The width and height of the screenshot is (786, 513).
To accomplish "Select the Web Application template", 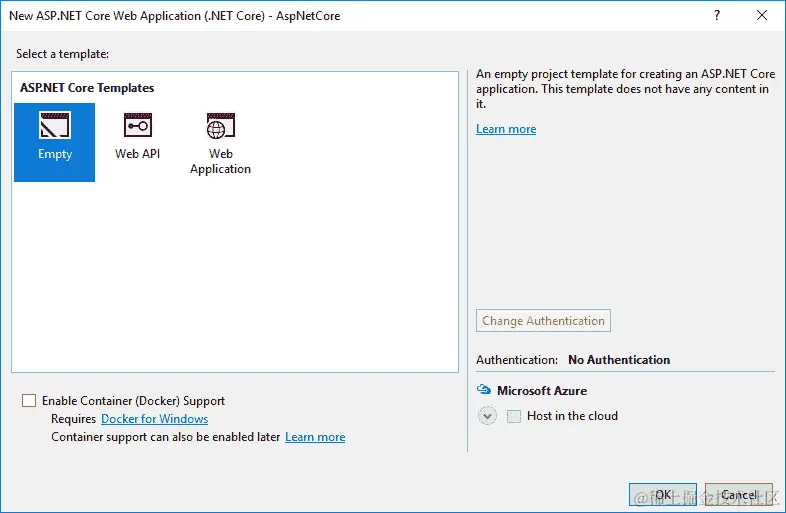I will pos(221,143).
